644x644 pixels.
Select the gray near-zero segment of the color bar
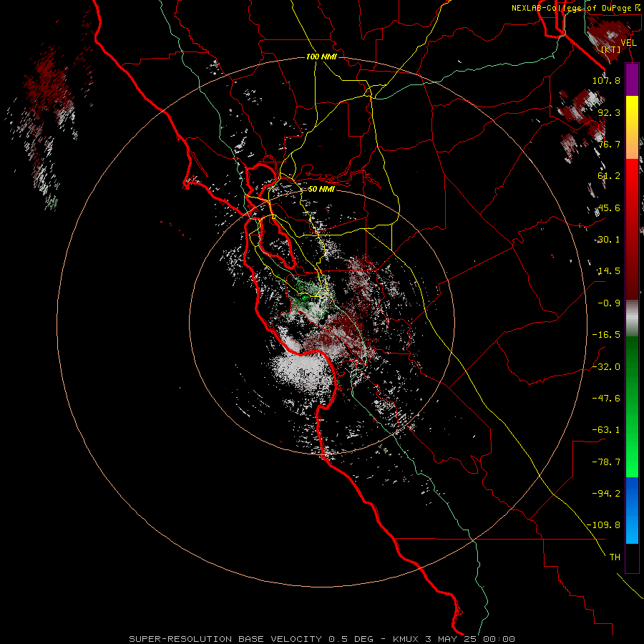(x=632, y=318)
